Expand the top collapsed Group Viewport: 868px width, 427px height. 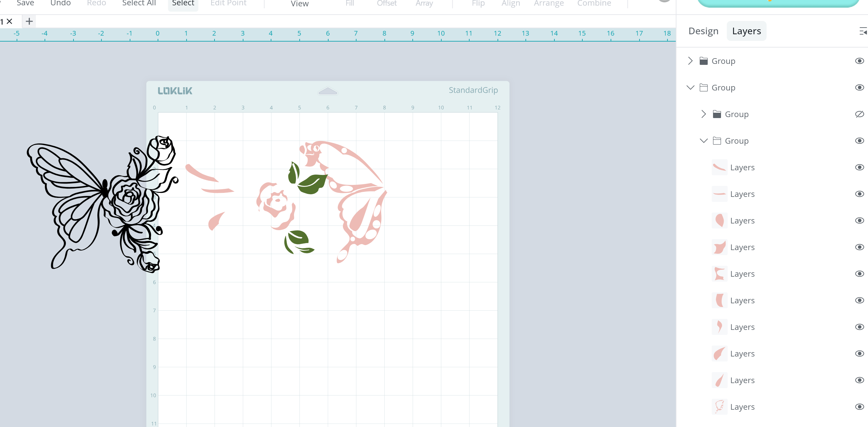pos(690,61)
